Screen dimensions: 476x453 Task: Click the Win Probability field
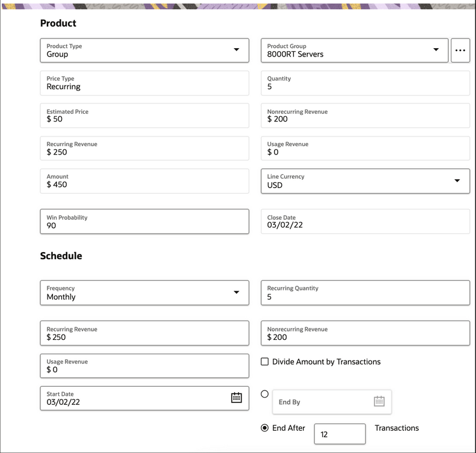(x=144, y=221)
